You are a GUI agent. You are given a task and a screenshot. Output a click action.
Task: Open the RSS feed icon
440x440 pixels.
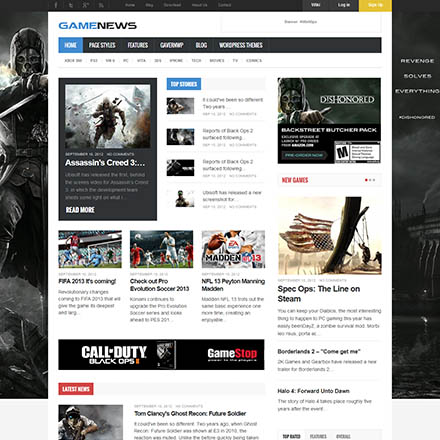tap(101, 5)
